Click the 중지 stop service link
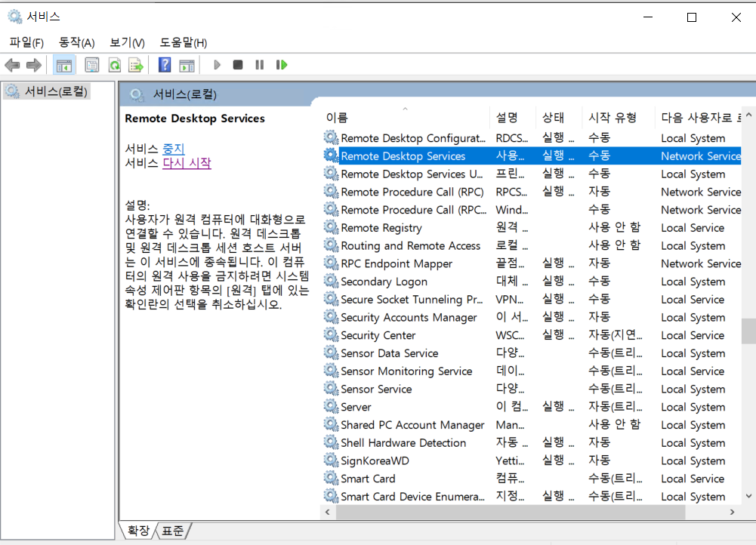This screenshot has height=545, width=756. pos(174,149)
